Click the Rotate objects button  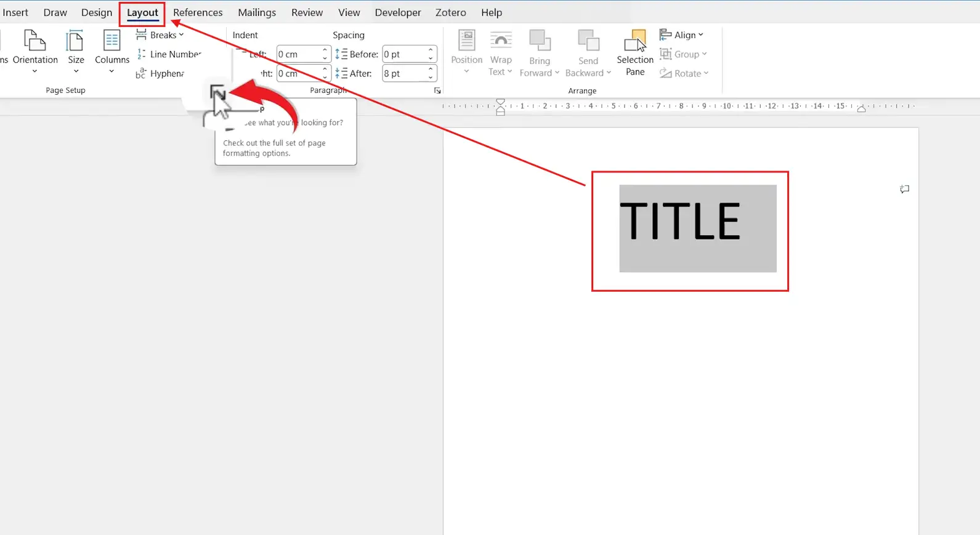point(684,73)
